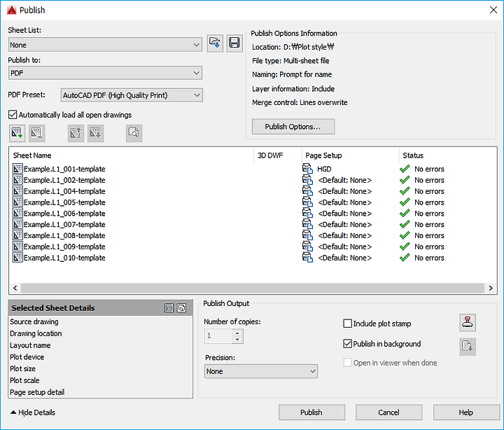Screen dimensions: 504x430
Task: Click the Move Sheet Up icon
Action: click(x=76, y=133)
